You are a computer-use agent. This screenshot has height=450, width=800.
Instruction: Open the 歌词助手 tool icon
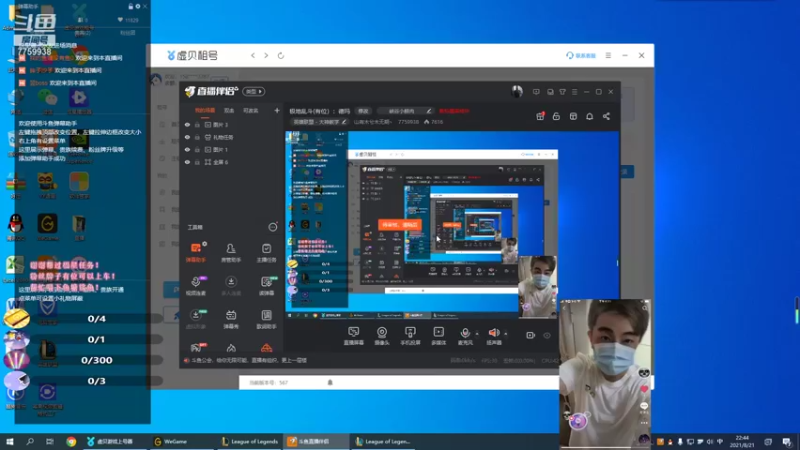pyautogui.click(x=266, y=319)
